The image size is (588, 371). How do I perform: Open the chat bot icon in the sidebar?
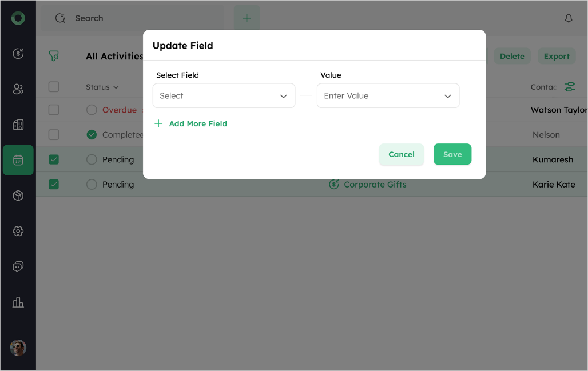18,266
